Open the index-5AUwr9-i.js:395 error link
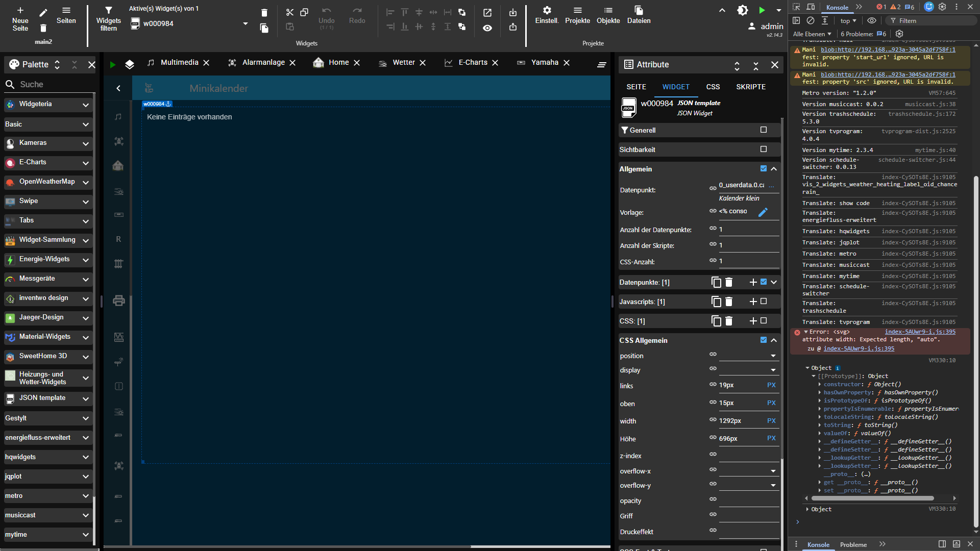Image resolution: width=980 pixels, height=551 pixels. coord(920,332)
